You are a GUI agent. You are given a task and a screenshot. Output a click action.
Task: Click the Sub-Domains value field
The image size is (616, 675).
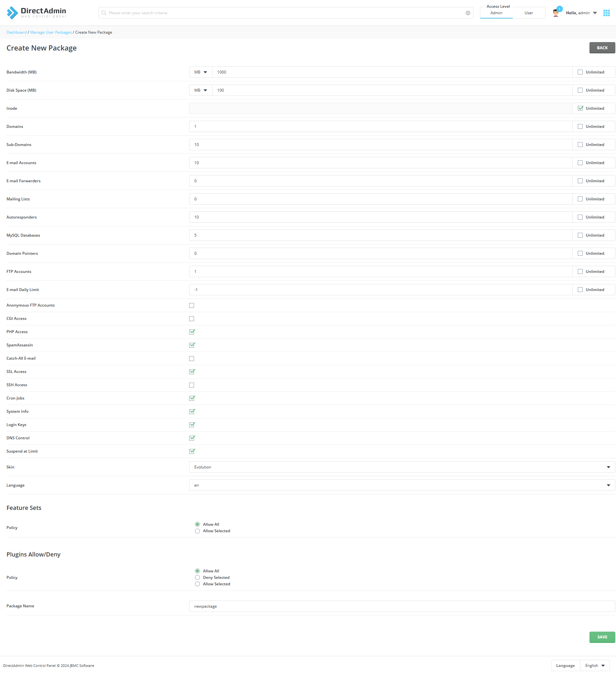point(381,144)
